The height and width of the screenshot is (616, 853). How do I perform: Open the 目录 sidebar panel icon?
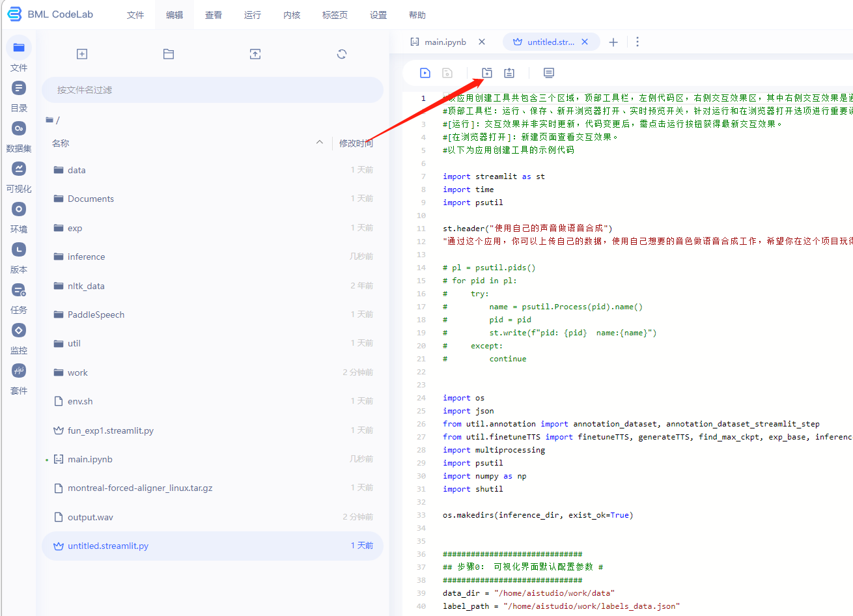point(19,88)
